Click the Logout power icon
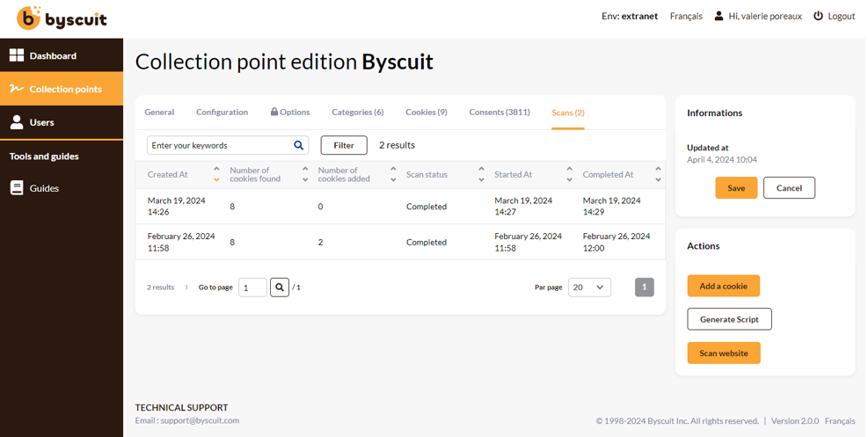The width and height of the screenshot is (868, 437). 818,16
